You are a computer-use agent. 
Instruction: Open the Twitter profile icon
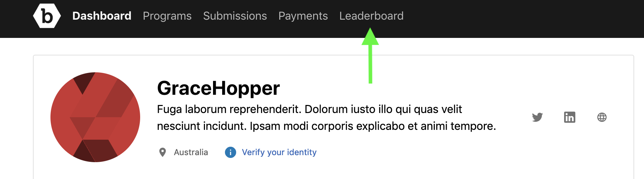tap(537, 117)
